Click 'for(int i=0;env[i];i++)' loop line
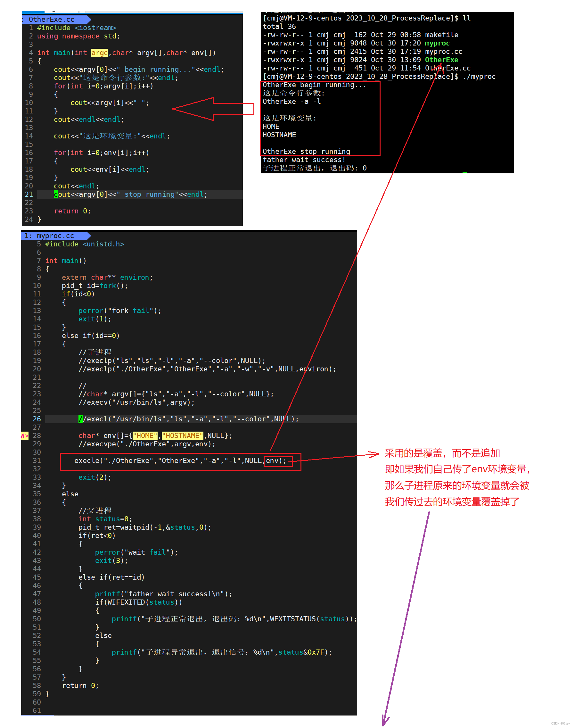Screen dimensions: 575x728 (x=101, y=153)
